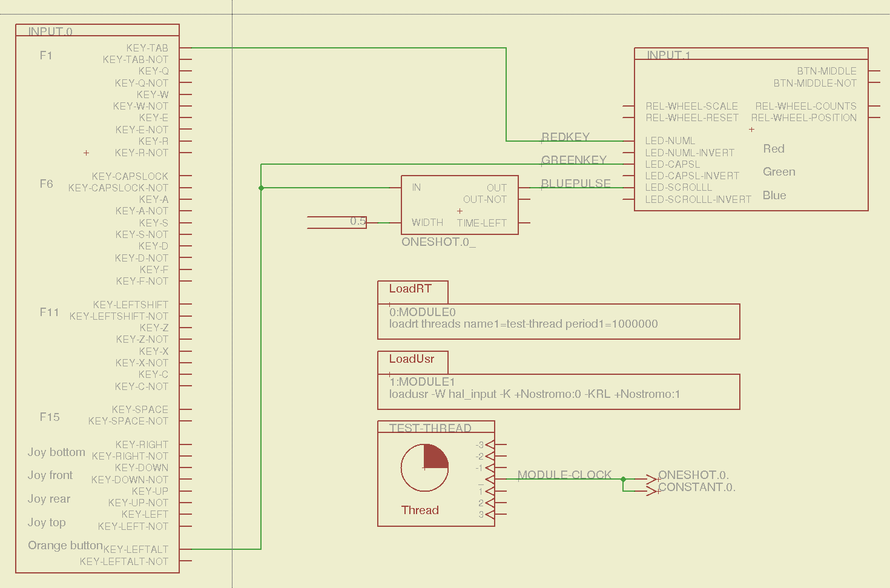This screenshot has height=588, width=890.
Task: Click the green junction dot near ONESHOT IN
Action: click(x=261, y=188)
